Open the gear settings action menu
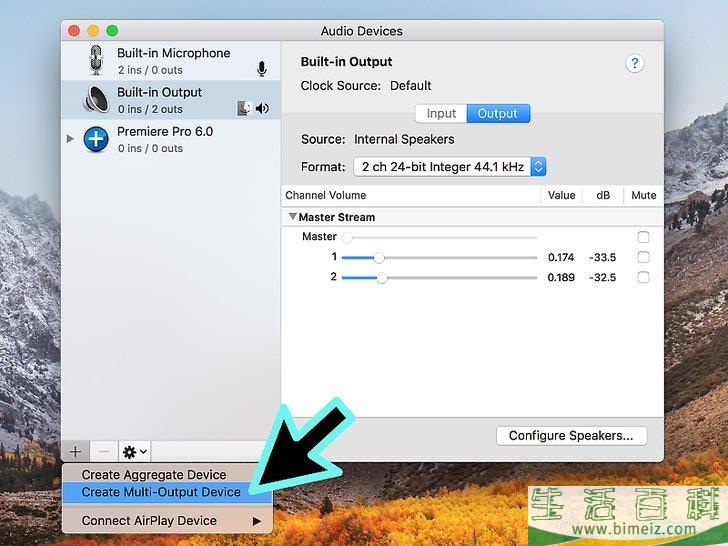Viewport: 728px width, 546px height. [x=134, y=452]
